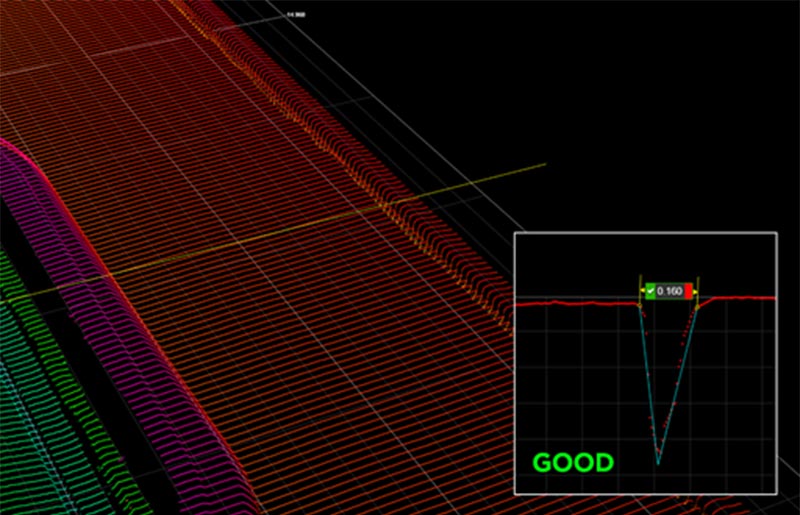Click the red profile line right of the groove
Image resolution: width=800 pixels, height=515 pixels.
point(740,298)
